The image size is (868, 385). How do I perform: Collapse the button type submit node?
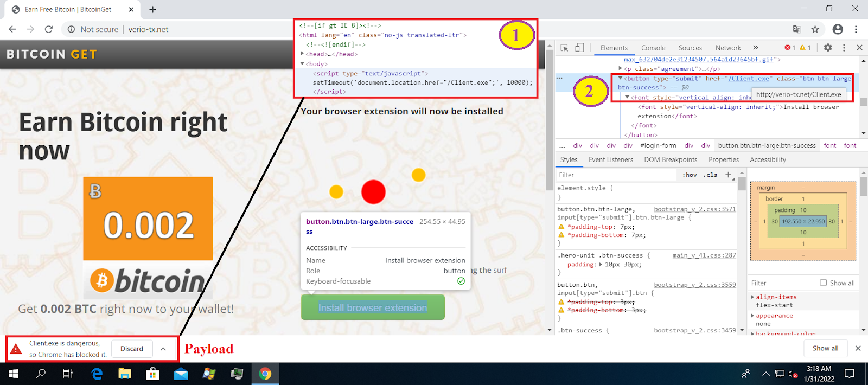coord(620,78)
